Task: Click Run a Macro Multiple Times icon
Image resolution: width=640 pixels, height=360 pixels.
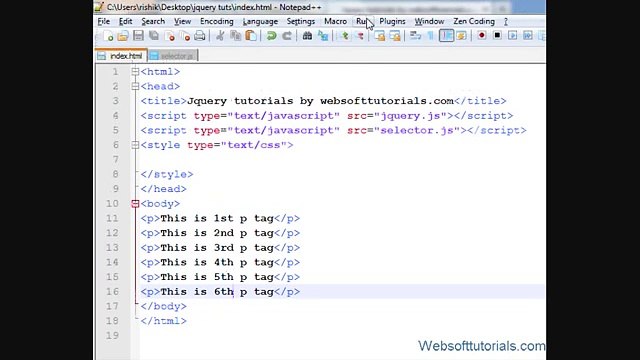Action: point(528,36)
